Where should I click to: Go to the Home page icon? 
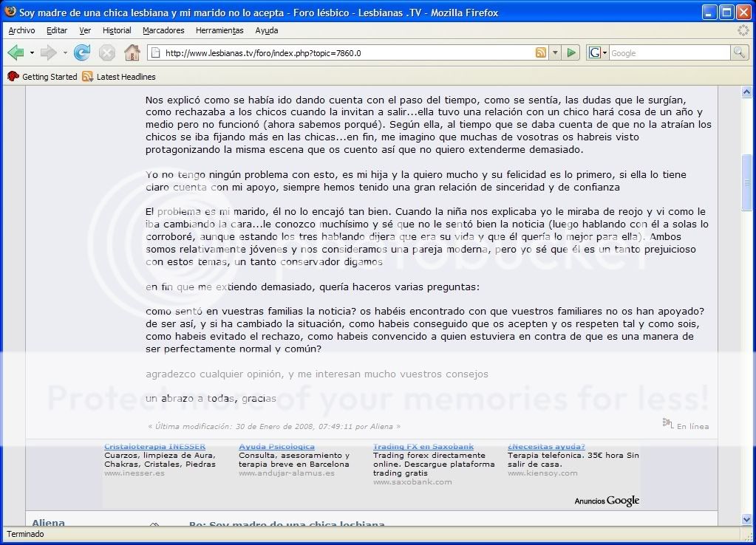click(x=132, y=52)
